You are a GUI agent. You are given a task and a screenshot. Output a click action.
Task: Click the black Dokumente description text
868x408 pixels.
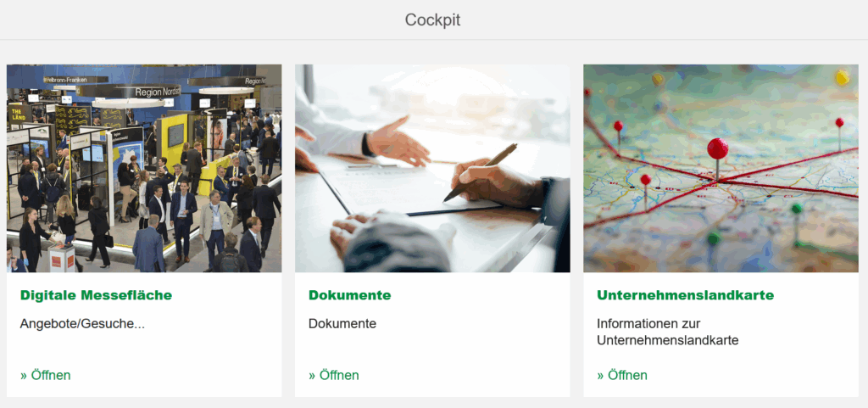tap(342, 324)
